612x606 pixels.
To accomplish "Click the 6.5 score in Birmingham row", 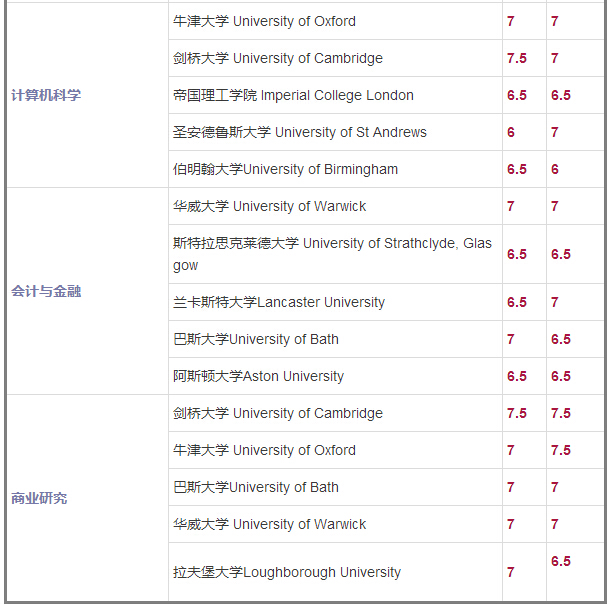I will (x=517, y=169).
